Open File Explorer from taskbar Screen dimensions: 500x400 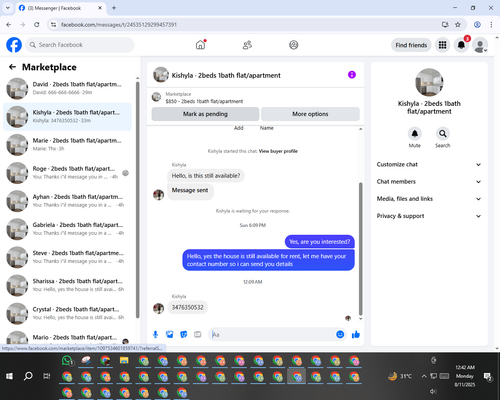coord(124,361)
